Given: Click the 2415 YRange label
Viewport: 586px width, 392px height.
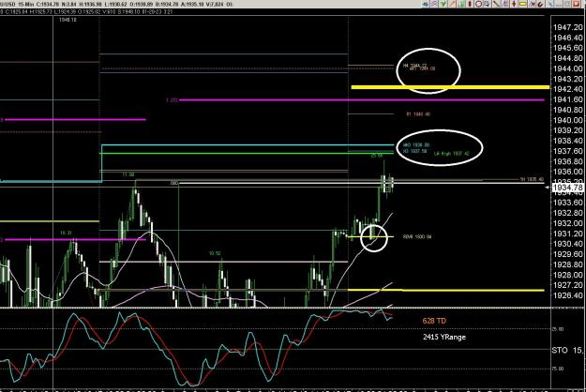Looking at the screenshot, I should pos(444,337).
